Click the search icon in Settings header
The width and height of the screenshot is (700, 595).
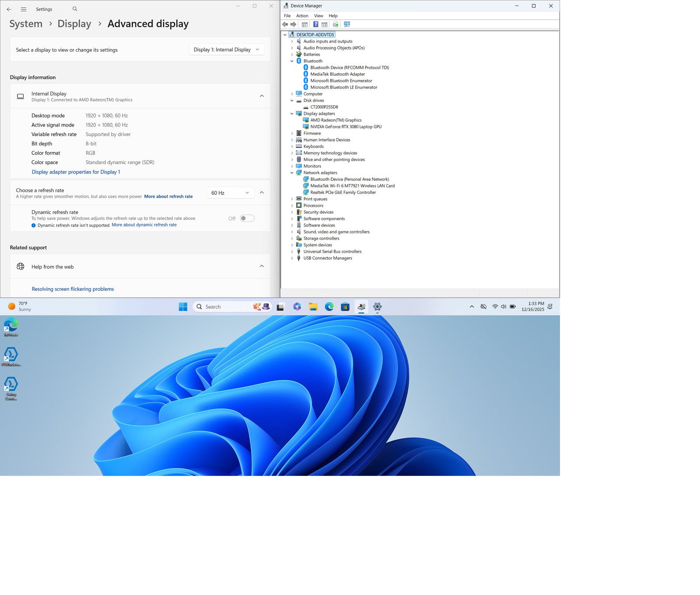point(75,9)
